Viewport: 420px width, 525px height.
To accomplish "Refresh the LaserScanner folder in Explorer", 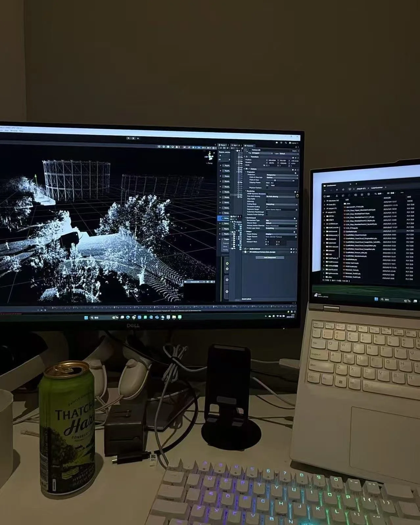I will pyautogui.click(x=343, y=190).
